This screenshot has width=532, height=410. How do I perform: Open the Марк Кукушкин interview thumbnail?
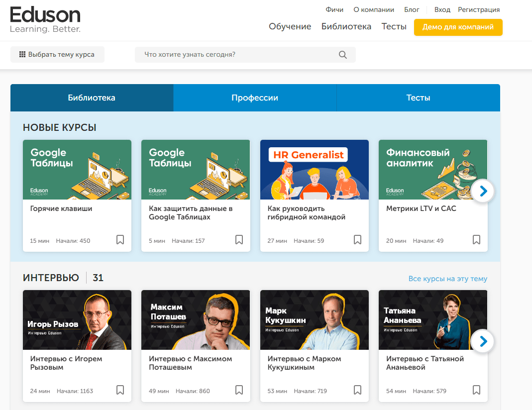pyautogui.click(x=314, y=320)
